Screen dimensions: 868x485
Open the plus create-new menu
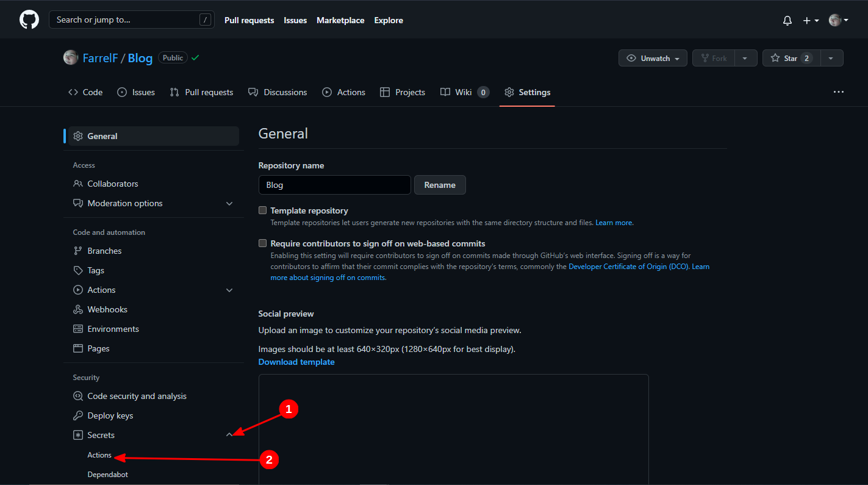(x=811, y=20)
